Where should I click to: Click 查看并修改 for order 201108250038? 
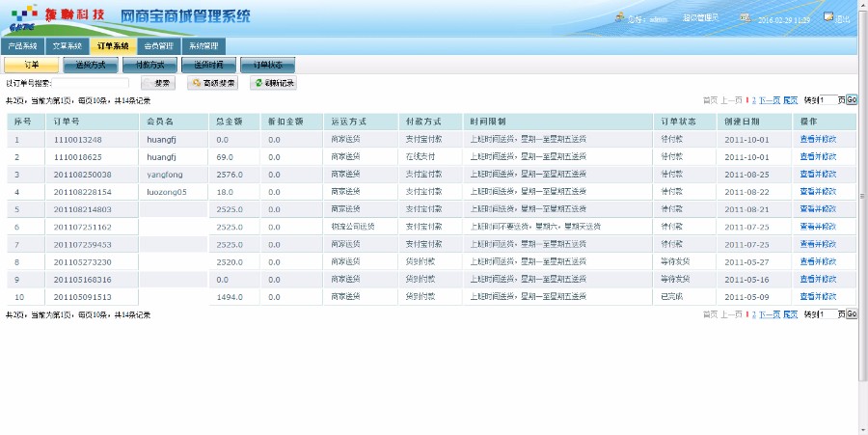[x=818, y=175]
